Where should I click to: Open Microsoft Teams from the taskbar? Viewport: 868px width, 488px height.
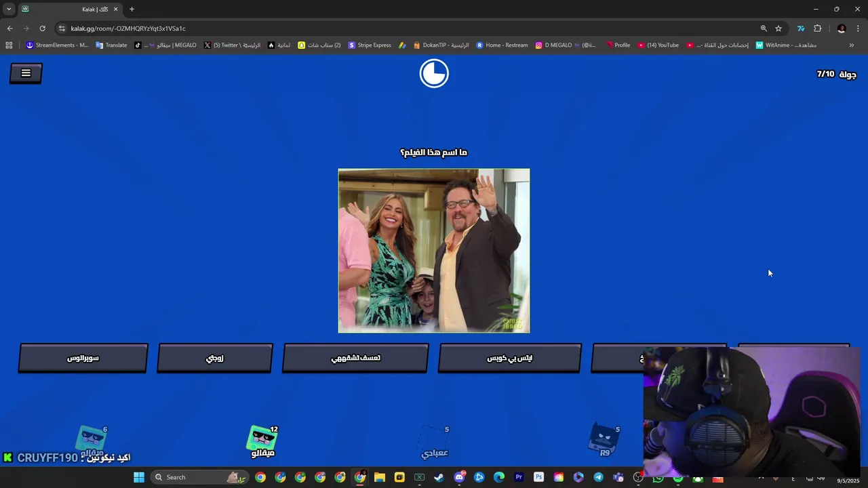tap(618, 477)
